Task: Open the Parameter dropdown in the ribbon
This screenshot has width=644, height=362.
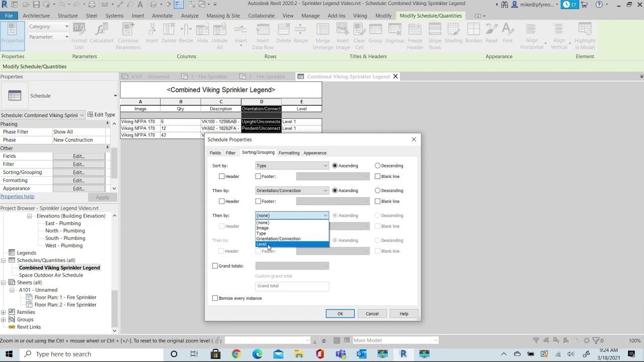Action: pyautogui.click(x=48, y=37)
